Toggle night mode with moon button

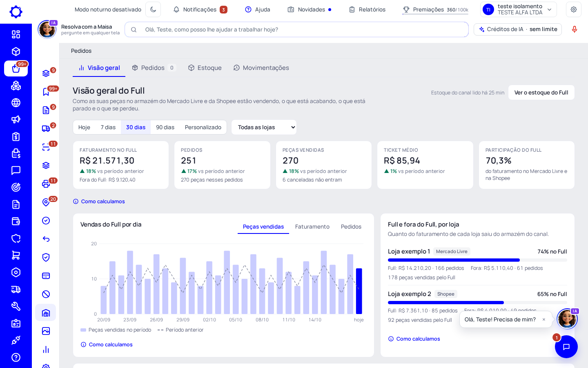point(153,9)
